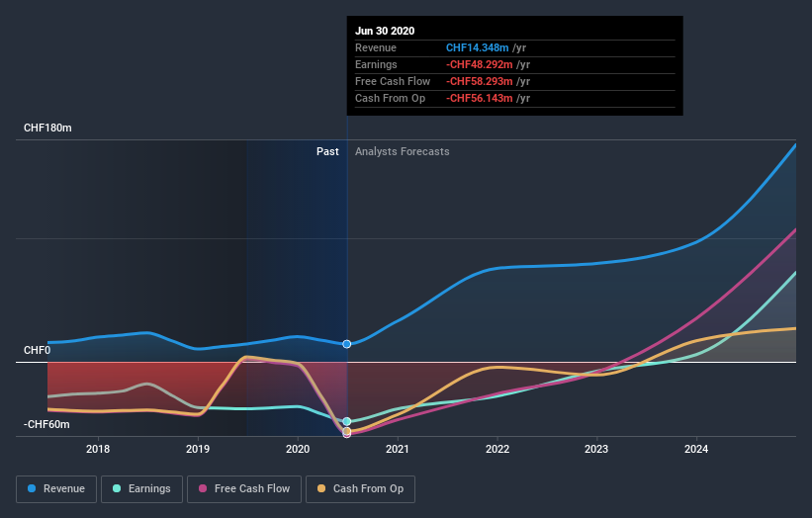Click the -CHF60m y-axis label

coord(46,424)
